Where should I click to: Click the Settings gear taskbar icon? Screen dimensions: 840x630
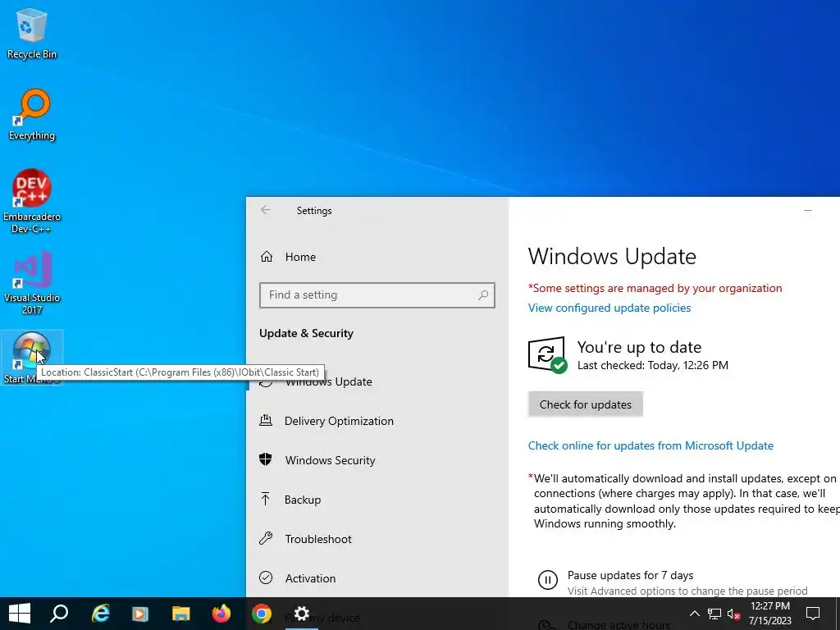coord(302,614)
